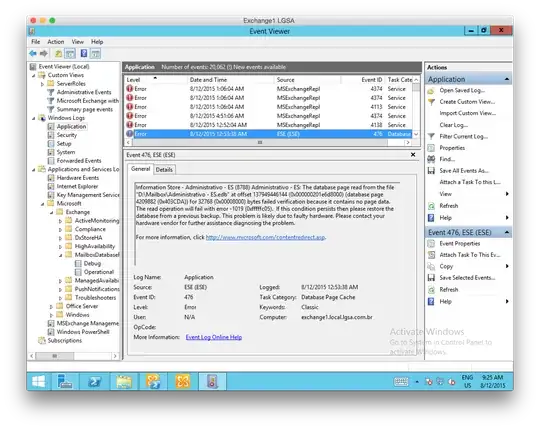Image resolution: width=540 pixels, height=429 pixels.
Task: Click the Event Properties icon
Action: point(431,244)
